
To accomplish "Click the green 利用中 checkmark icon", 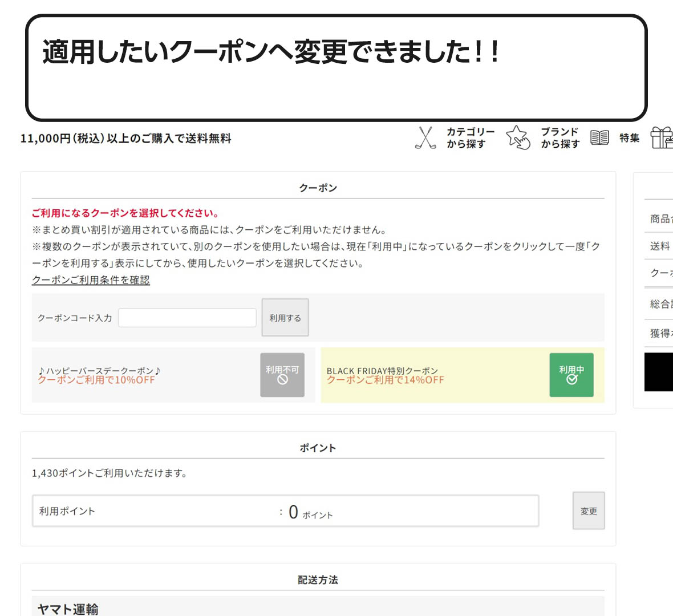I will tap(571, 375).
